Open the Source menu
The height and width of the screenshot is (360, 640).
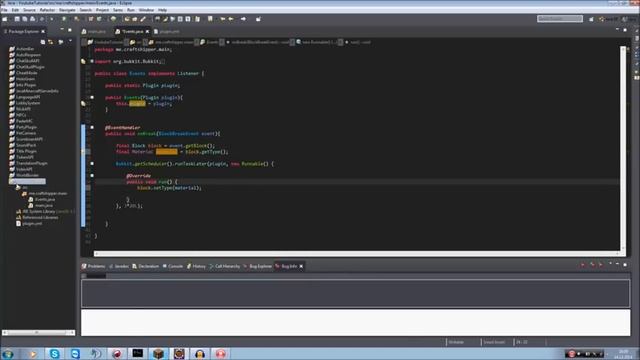pos(29,10)
